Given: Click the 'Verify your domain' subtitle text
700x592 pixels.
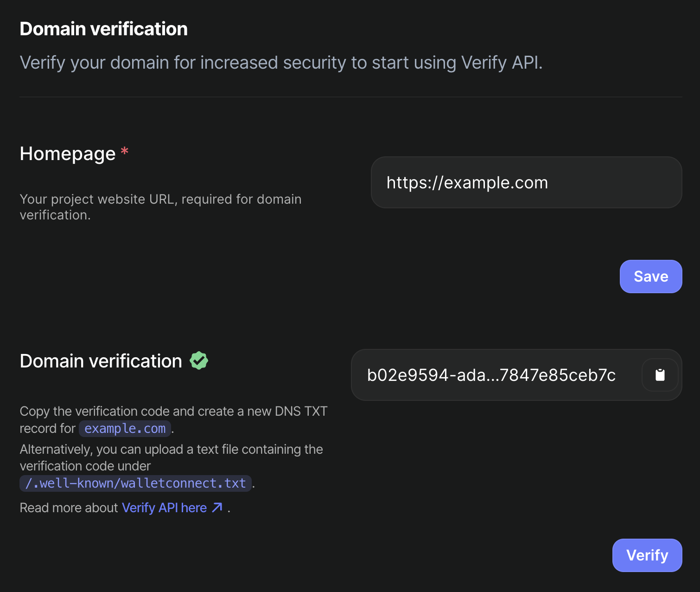Looking at the screenshot, I should tap(281, 63).
